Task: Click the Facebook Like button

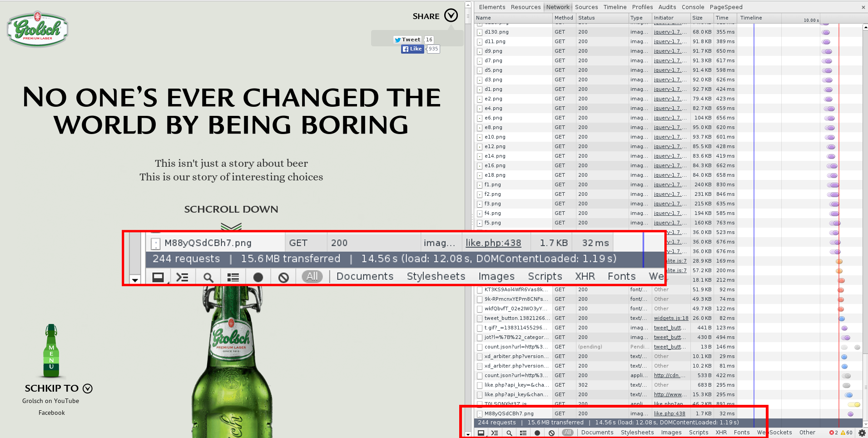Action: pos(412,49)
